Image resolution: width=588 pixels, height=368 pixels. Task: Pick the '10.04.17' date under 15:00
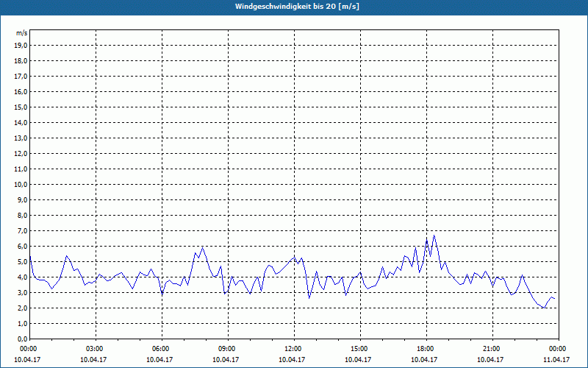point(358,359)
